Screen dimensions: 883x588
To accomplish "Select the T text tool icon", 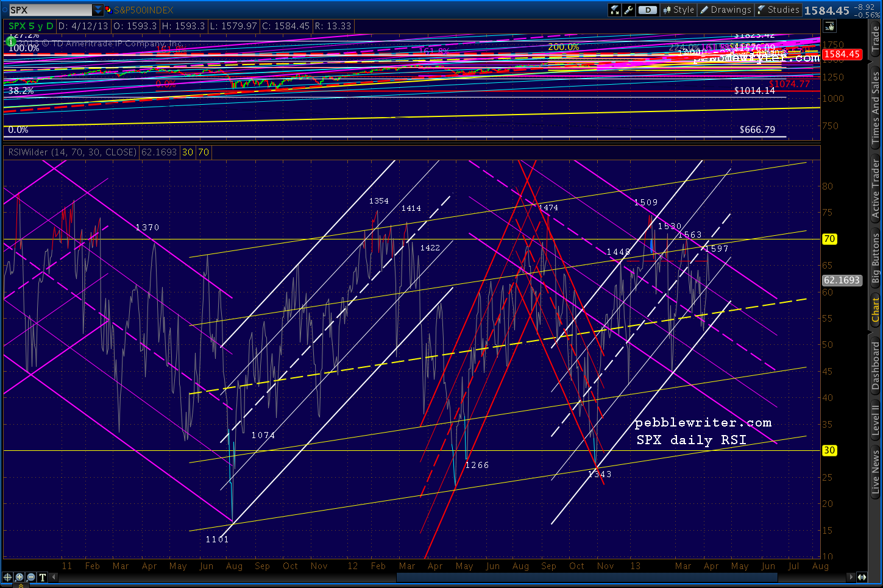I will pyautogui.click(x=42, y=577).
